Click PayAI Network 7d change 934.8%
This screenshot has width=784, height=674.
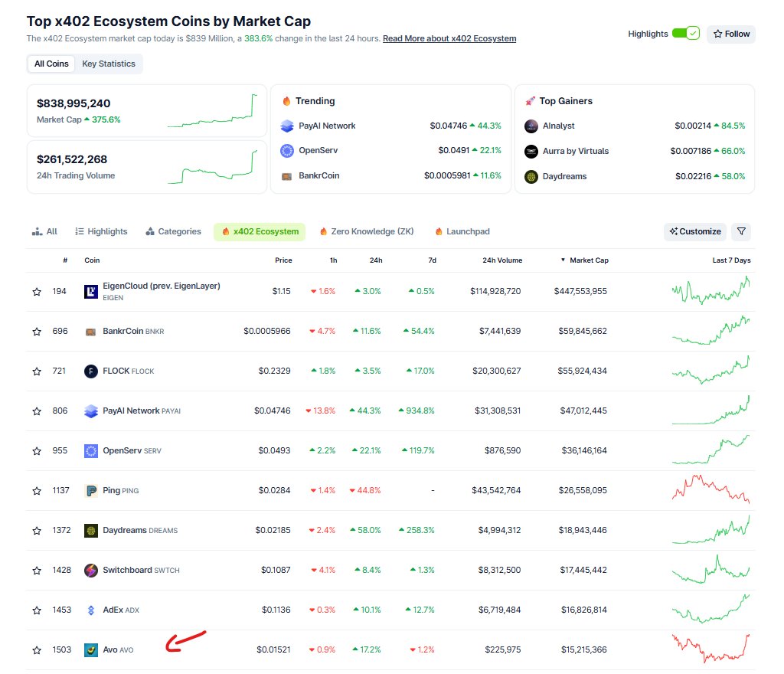tap(416, 411)
